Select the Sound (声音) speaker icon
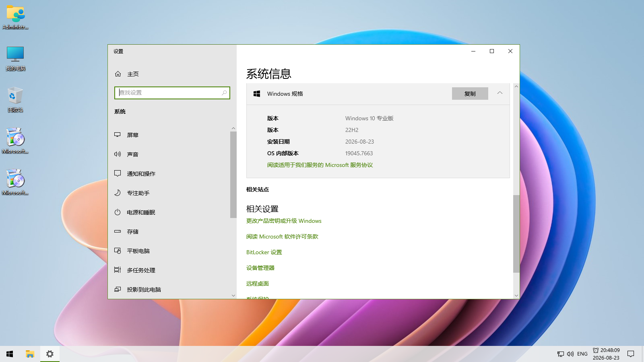This screenshot has height=362, width=644. [118, 154]
